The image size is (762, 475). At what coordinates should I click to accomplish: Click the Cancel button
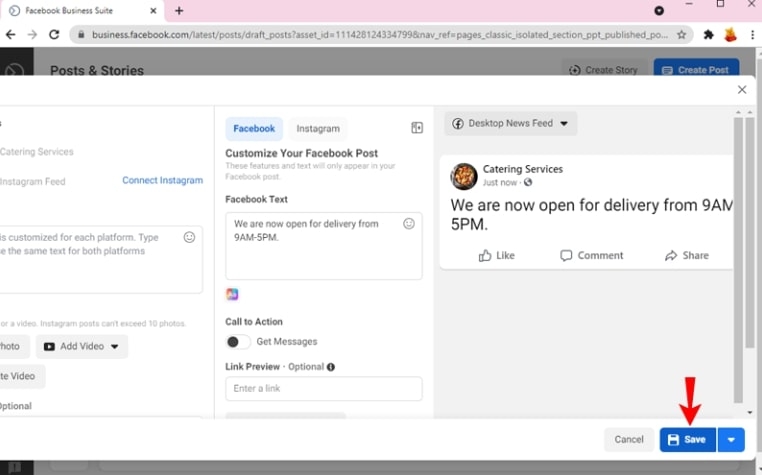pyautogui.click(x=629, y=440)
